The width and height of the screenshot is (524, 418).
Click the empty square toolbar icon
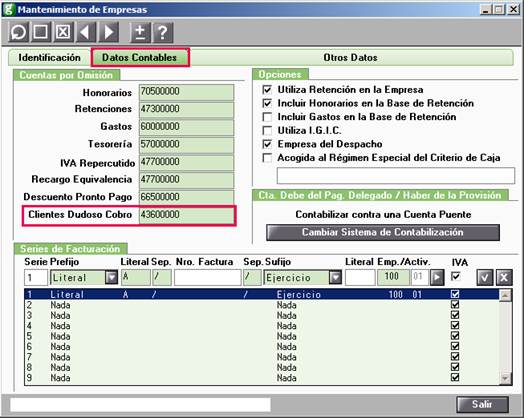(x=41, y=32)
